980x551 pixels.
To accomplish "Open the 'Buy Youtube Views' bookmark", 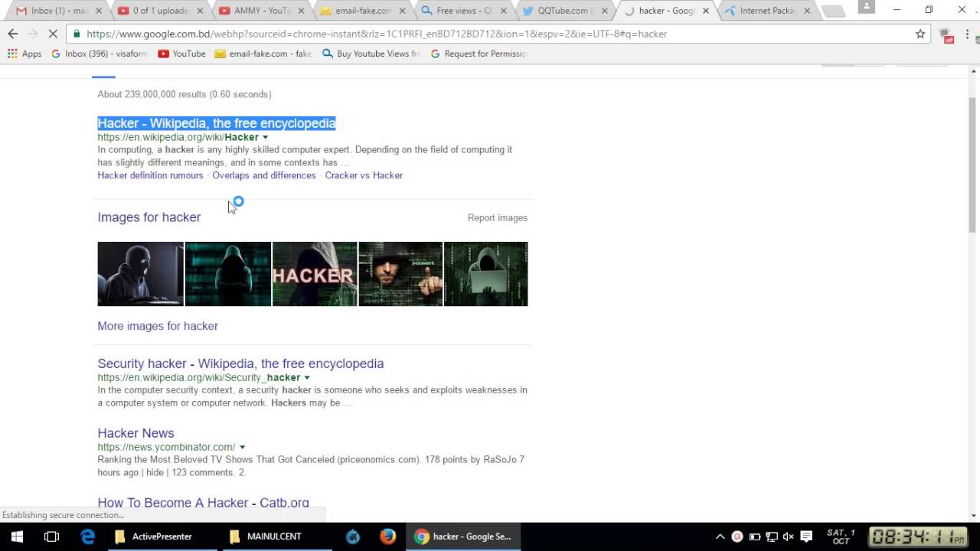I will pos(371,54).
